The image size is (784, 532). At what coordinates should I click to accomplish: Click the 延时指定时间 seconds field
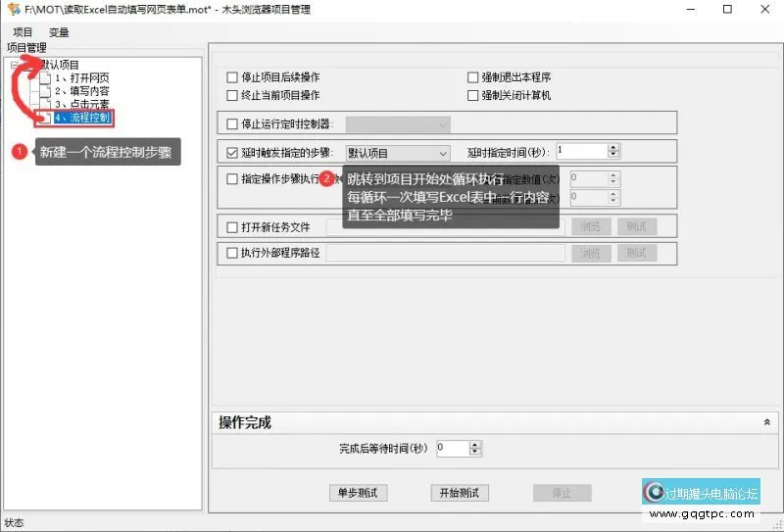582,151
